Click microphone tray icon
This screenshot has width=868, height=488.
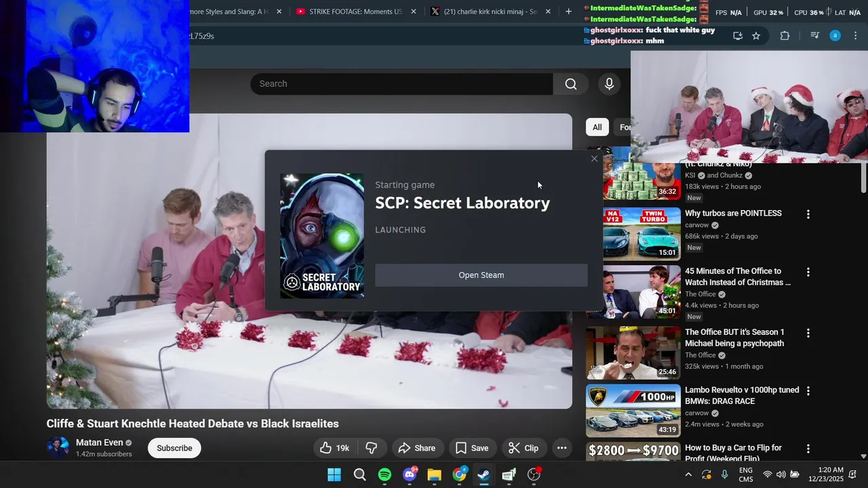tap(725, 474)
